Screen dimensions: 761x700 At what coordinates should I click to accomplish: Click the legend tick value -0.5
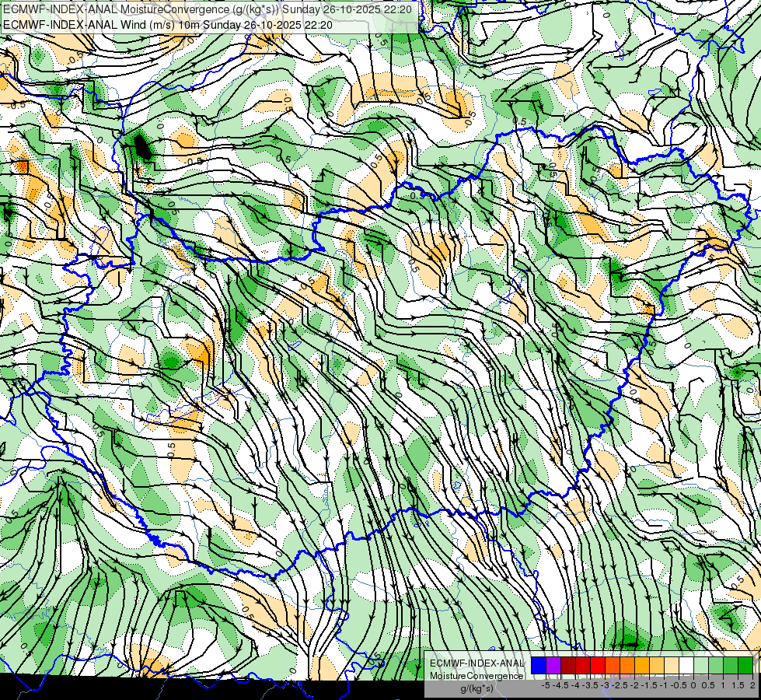pyautogui.click(x=679, y=685)
